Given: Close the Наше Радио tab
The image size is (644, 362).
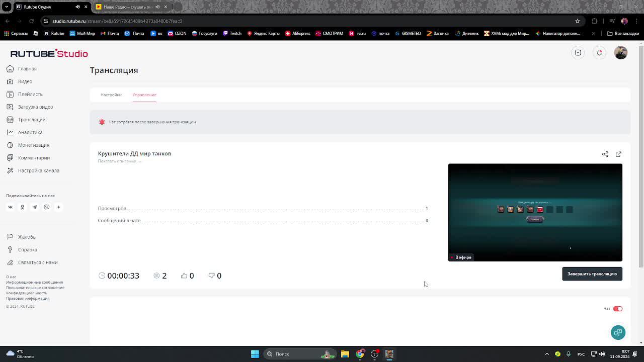Looking at the screenshot, I should pos(166,7).
